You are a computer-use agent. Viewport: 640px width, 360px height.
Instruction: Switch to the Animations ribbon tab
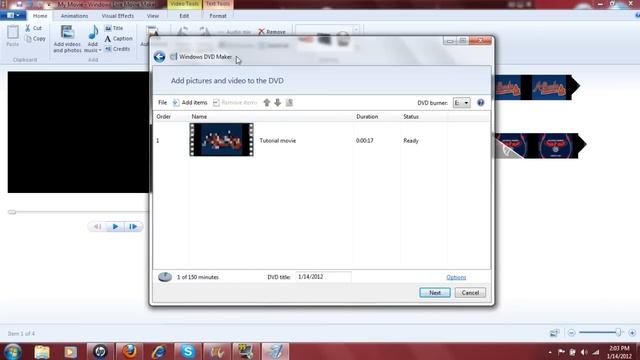coord(74,16)
